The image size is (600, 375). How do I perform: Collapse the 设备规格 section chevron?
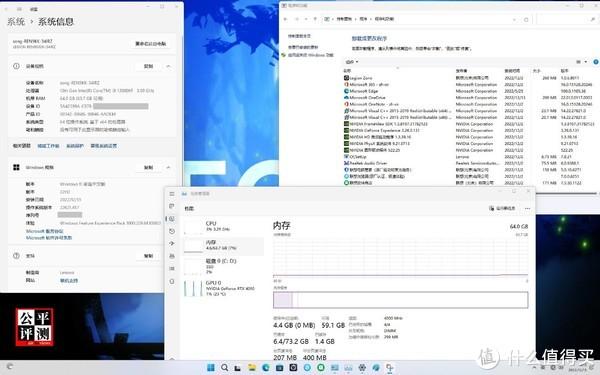pyautogui.click(x=168, y=66)
